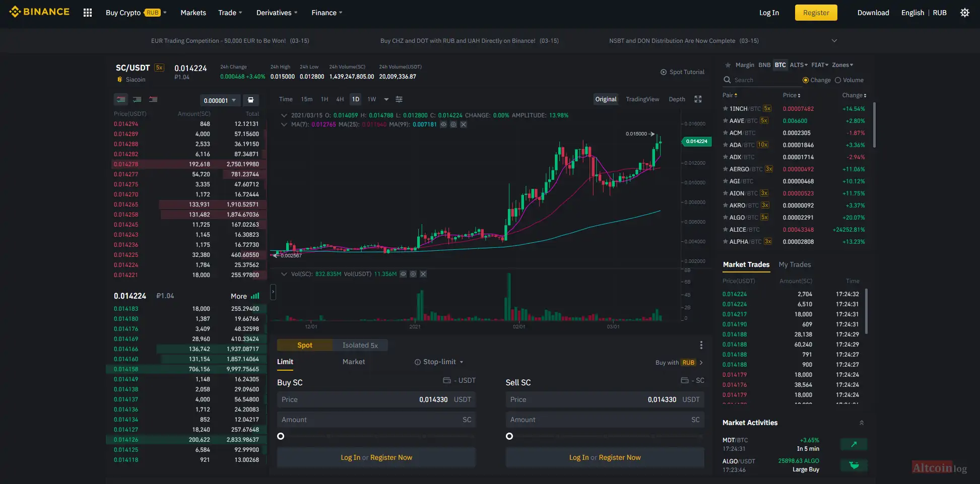Toggle volume indicator visibility eye
The width and height of the screenshot is (980, 484).
[403, 274]
